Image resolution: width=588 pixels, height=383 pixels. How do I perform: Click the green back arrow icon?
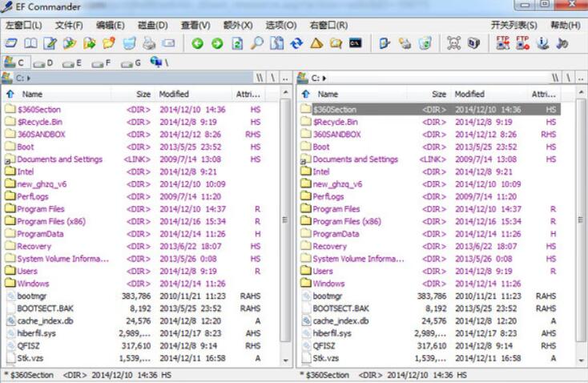click(x=197, y=43)
